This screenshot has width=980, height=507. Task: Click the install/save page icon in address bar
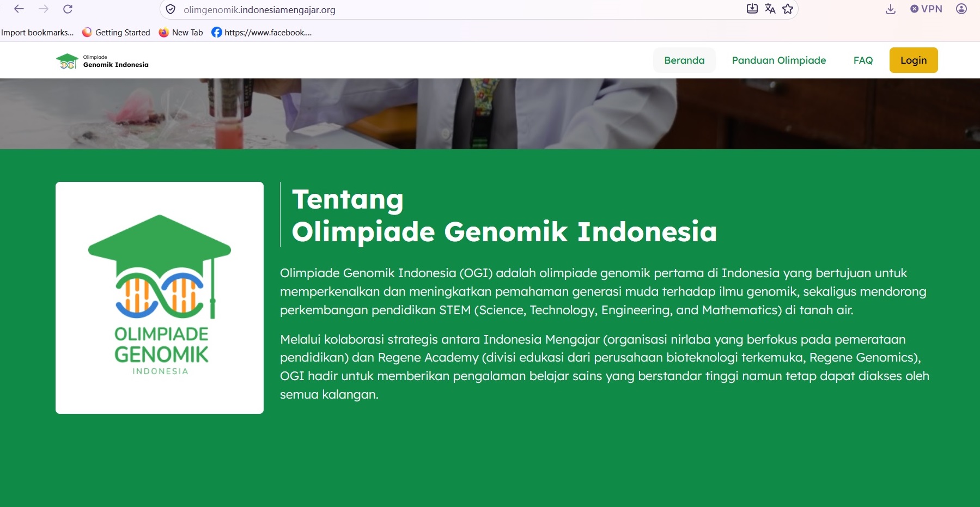pos(752,9)
